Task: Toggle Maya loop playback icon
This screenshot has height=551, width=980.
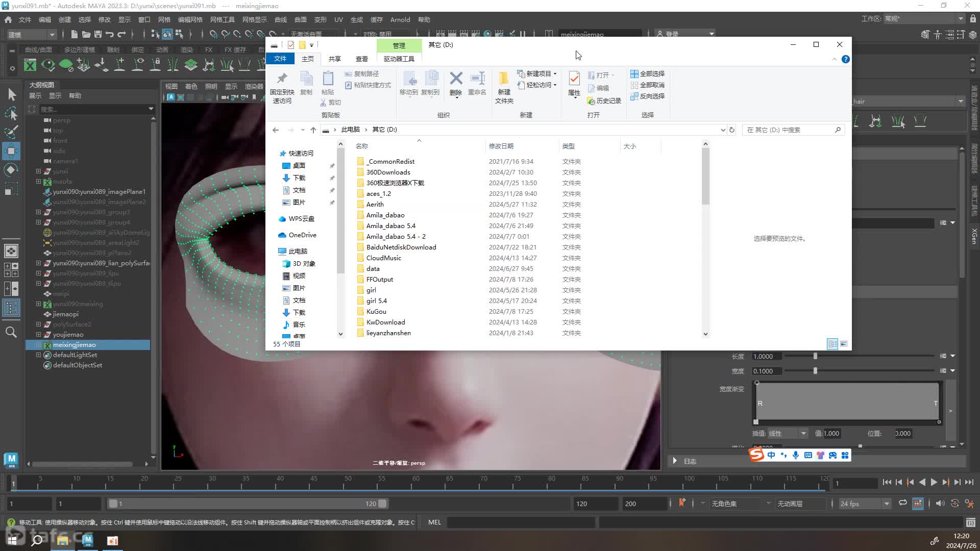Action: tap(902, 503)
